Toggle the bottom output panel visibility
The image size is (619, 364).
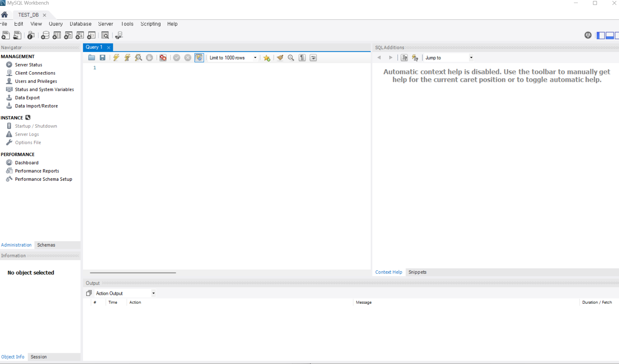pyautogui.click(x=610, y=35)
